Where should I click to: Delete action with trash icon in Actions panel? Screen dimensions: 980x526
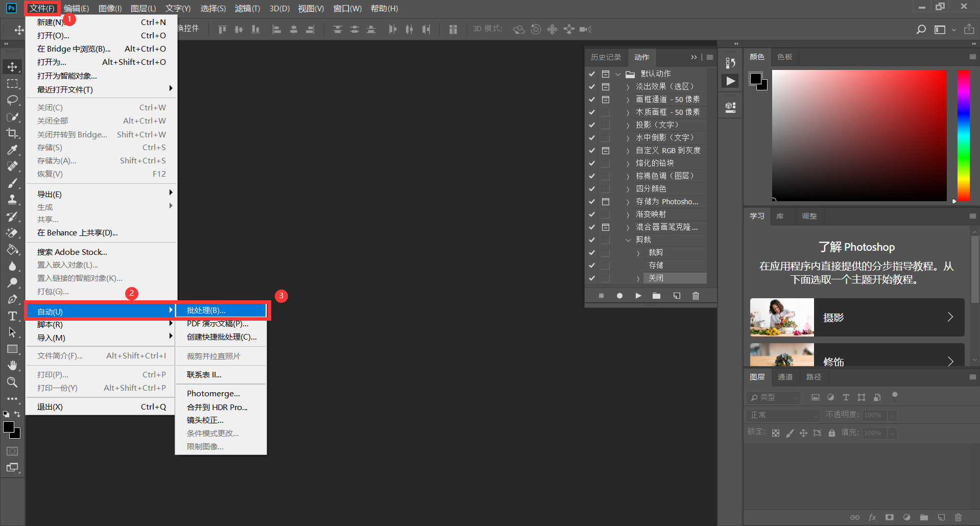(696, 296)
